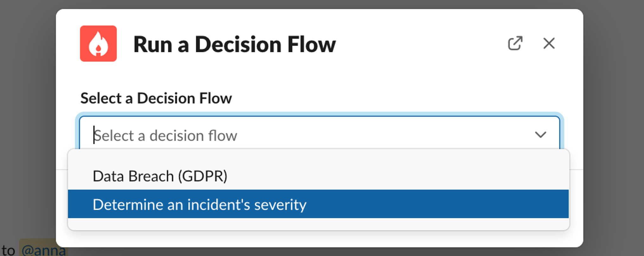Close the Run a Decision Flow dialog
The image size is (644, 256).
pyautogui.click(x=549, y=43)
